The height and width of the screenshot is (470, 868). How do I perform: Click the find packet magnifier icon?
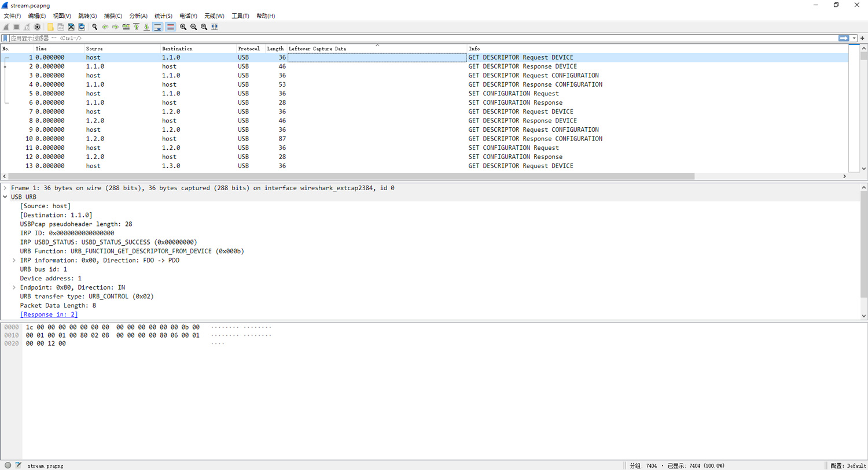point(95,27)
